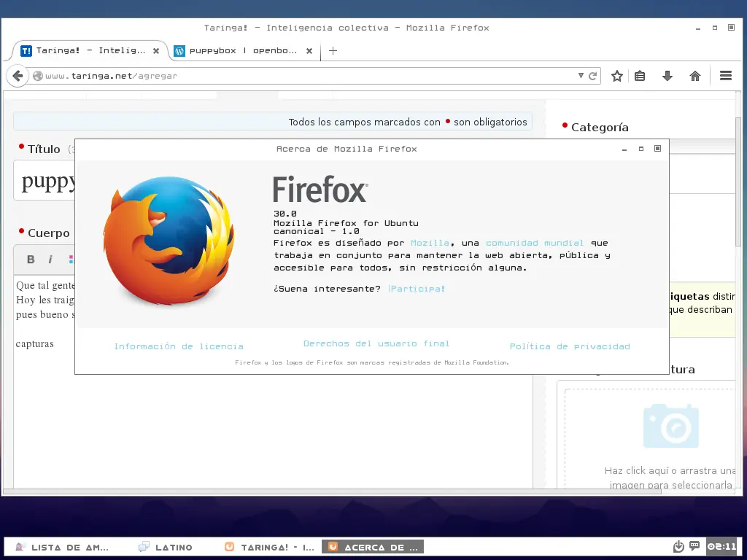747x560 pixels.
Task: Go to the home page icon
Action: click(x=695, y=76)
